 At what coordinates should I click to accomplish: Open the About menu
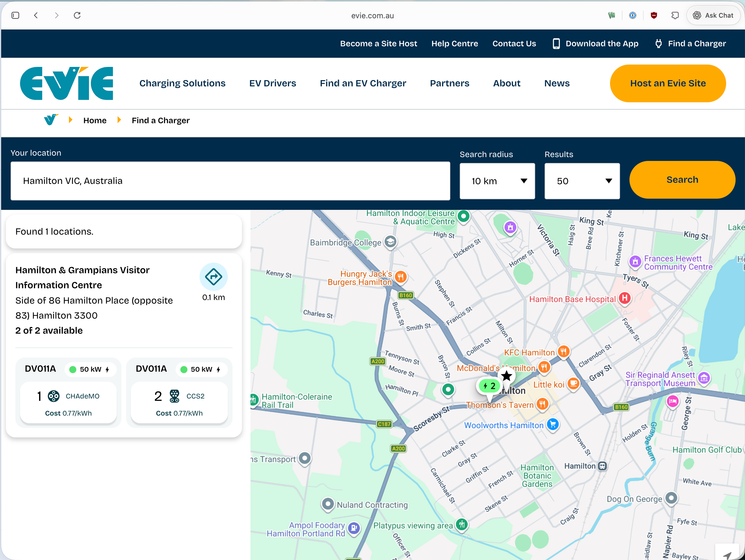point(507,83)
